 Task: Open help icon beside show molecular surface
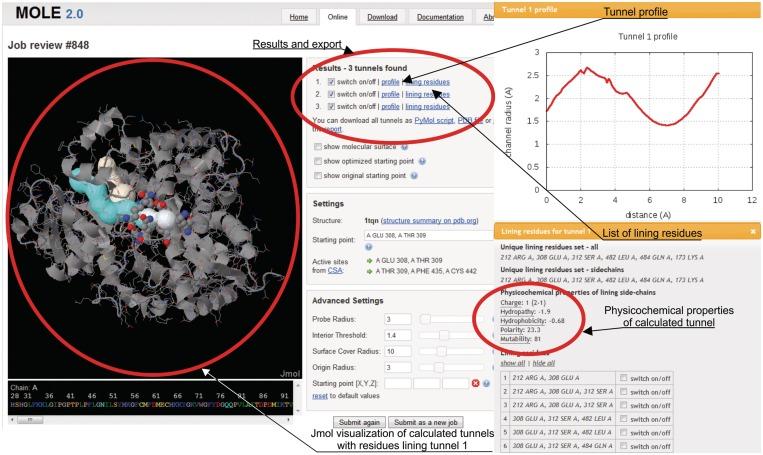click(405, 146)
